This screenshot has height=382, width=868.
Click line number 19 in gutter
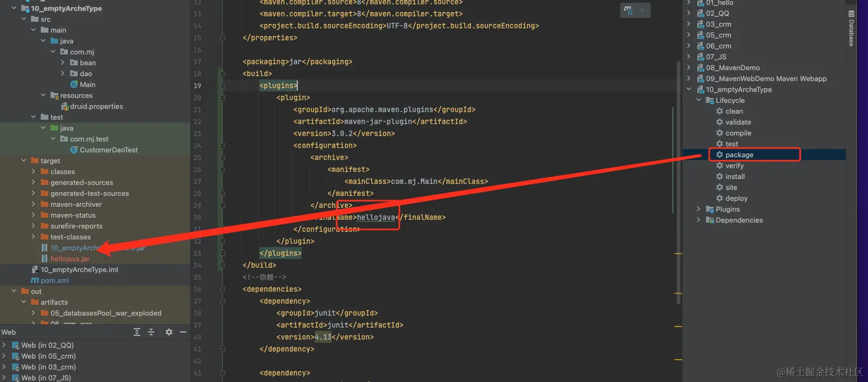click(x=197, y=86)
